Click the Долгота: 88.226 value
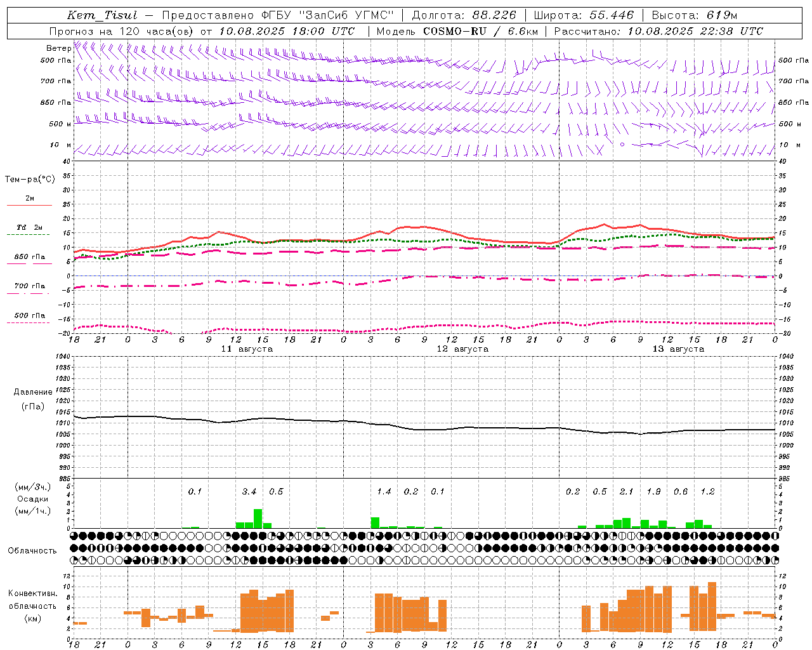Viewport: 812px width, 650px height. tap(464, 15)
